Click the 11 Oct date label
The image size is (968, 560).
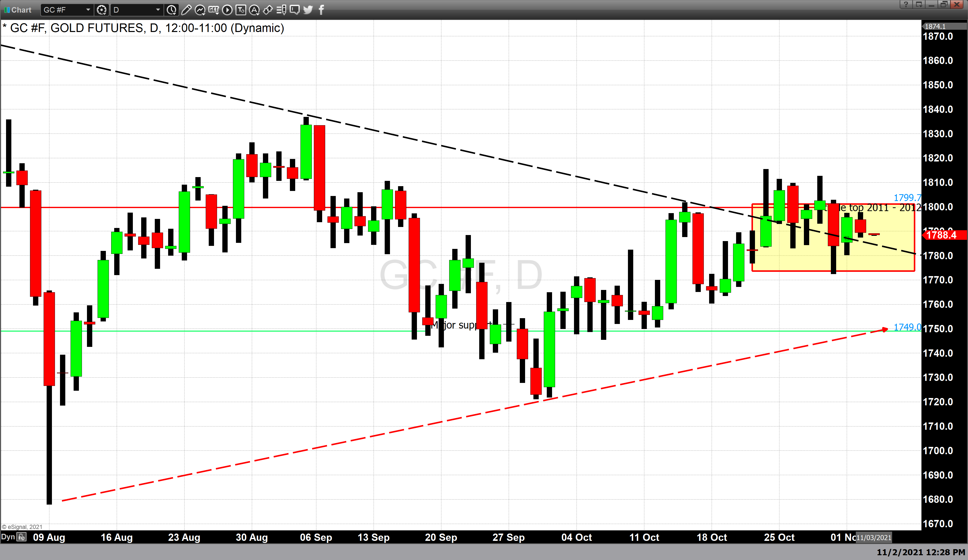point(644,537)
